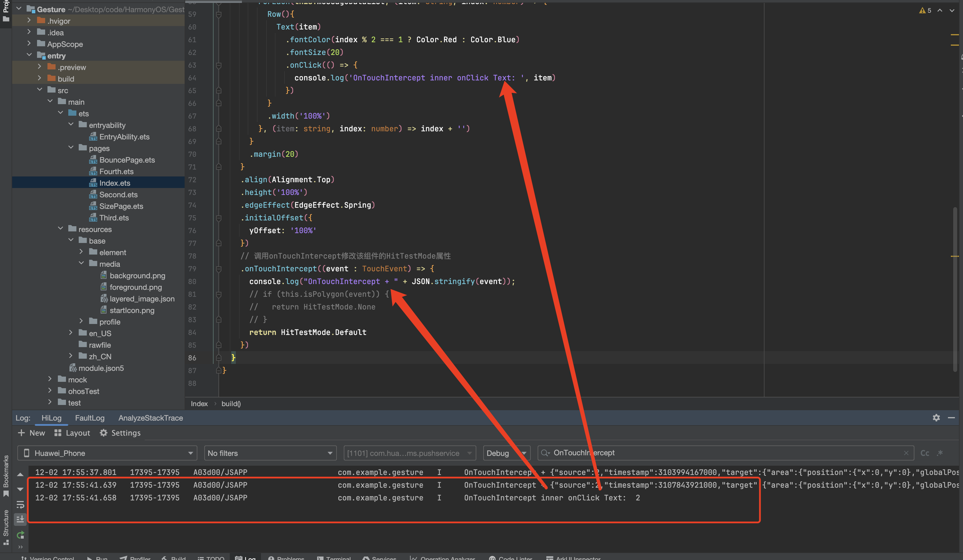Go to previous highlighted error arrow
This screenshot has width=963, height=560.
pos(940,10)
